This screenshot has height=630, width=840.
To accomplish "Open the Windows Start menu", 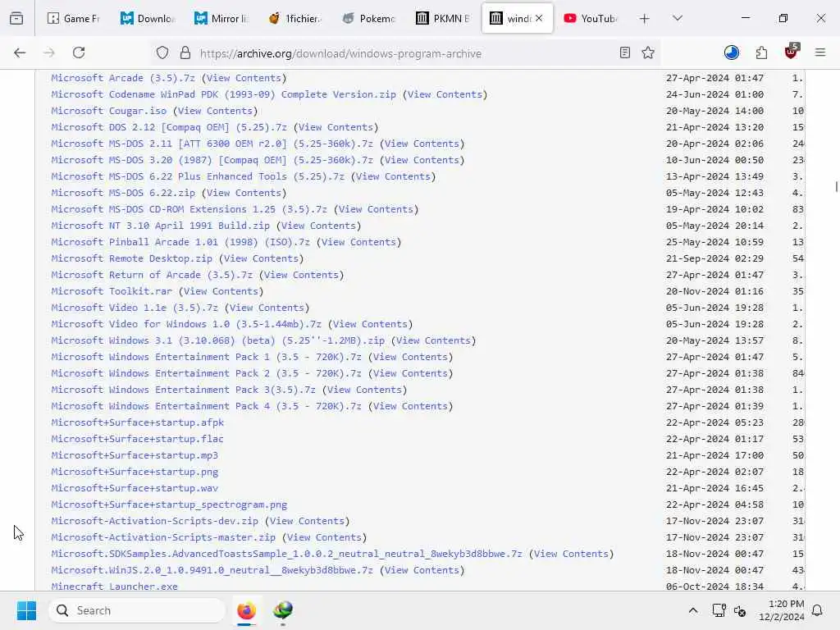I will tap(26, 610).
